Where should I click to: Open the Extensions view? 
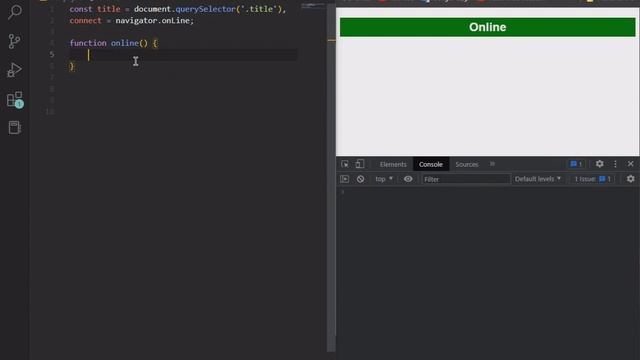[x=15, y=100]
